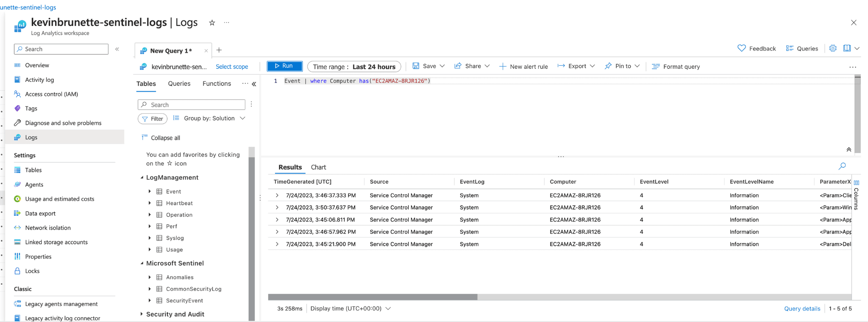Click the Run query button

[x=284, y=66]
